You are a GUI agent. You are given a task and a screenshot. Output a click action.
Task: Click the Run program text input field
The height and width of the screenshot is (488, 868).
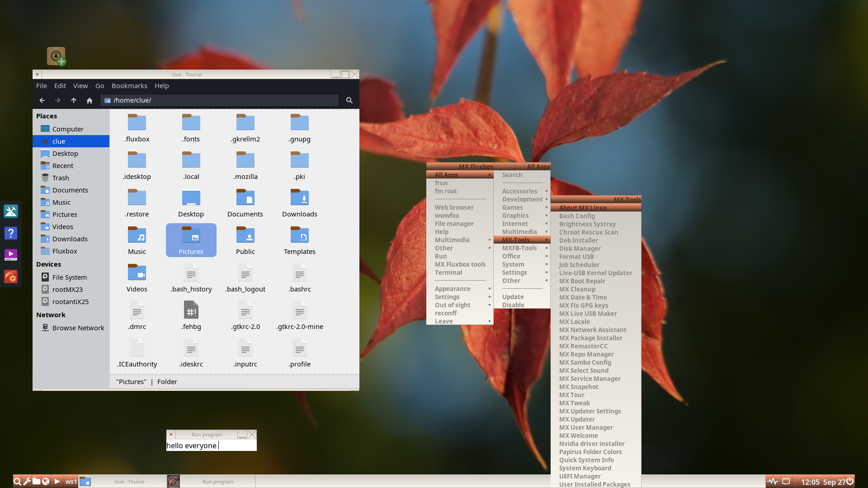click(x=211, y=446)
